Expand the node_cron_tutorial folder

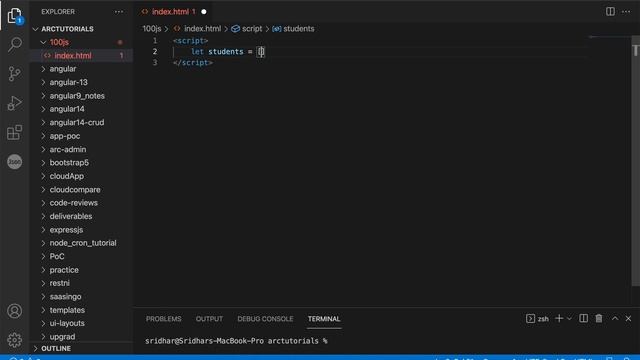pyautogui.click(x=83, y=243)
